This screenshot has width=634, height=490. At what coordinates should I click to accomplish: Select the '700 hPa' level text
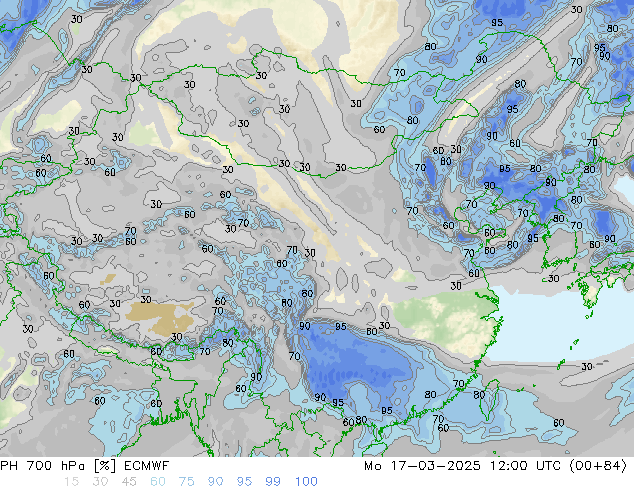(56, 466)
